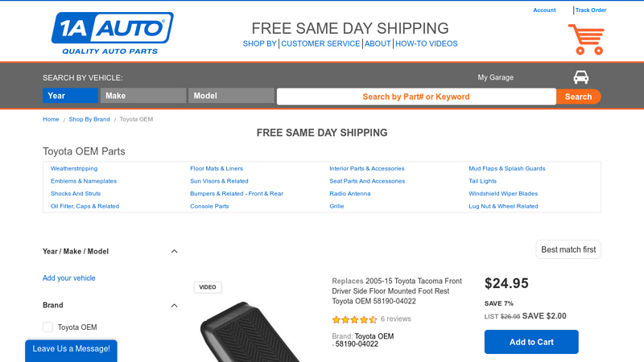Click the Track Order link

591,10
